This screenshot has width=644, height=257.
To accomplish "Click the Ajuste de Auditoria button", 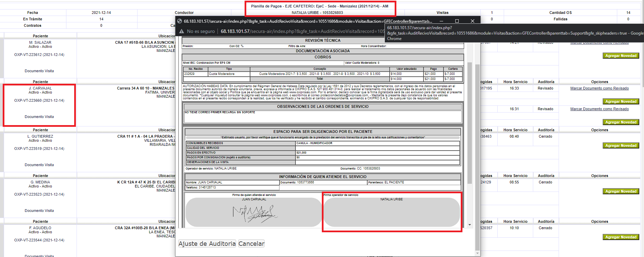I will pyautogui.click(x=207, y=243).
